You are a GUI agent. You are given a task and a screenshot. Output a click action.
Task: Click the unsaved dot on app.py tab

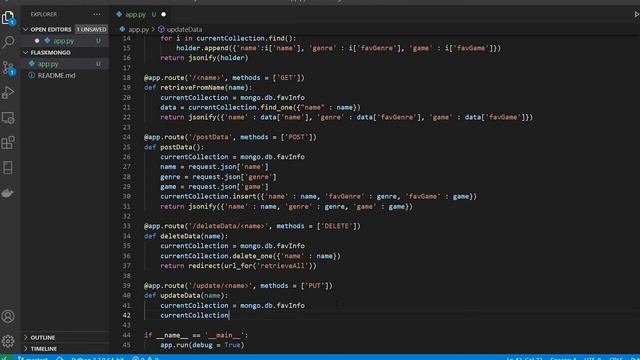click(164, 14)
